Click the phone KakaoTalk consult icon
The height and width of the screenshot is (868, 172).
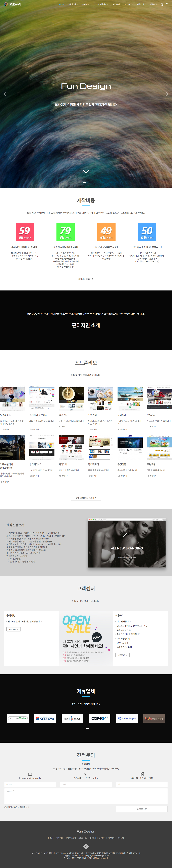[86, 774]
